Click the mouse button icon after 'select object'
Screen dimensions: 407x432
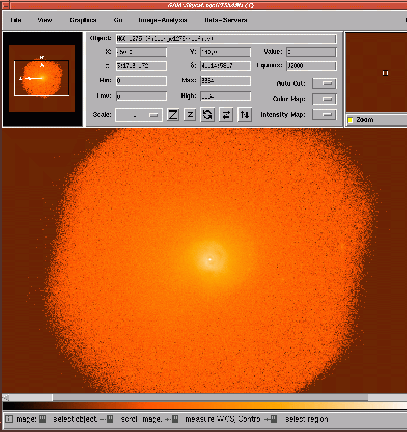[110, 419]
